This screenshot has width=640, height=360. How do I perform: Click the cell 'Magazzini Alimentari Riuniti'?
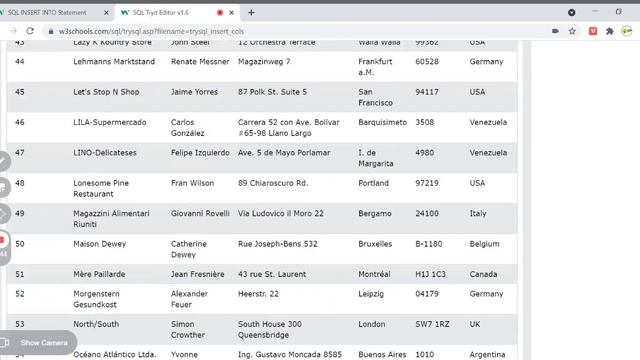(x=111, y=219)
